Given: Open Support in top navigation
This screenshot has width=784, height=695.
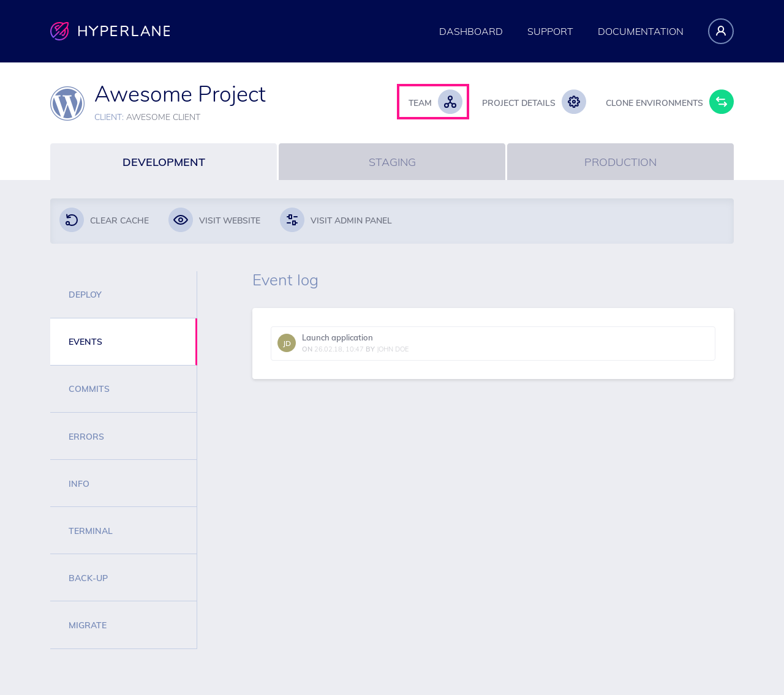Looking at the screenshot, I should (550, 31).
